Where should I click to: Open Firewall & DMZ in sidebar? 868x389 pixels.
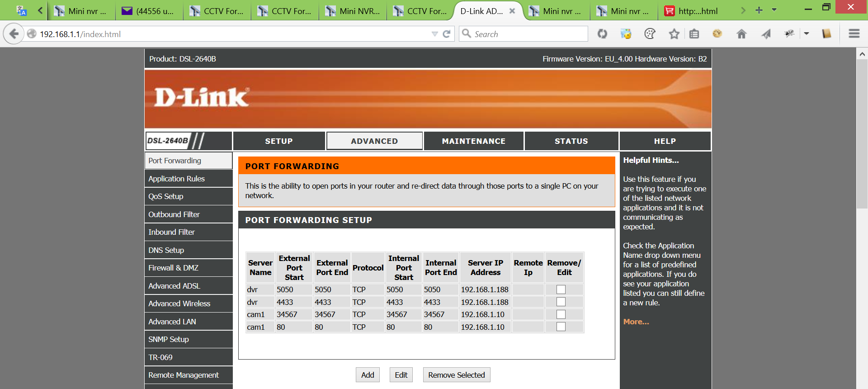click(x=189, y=268)
